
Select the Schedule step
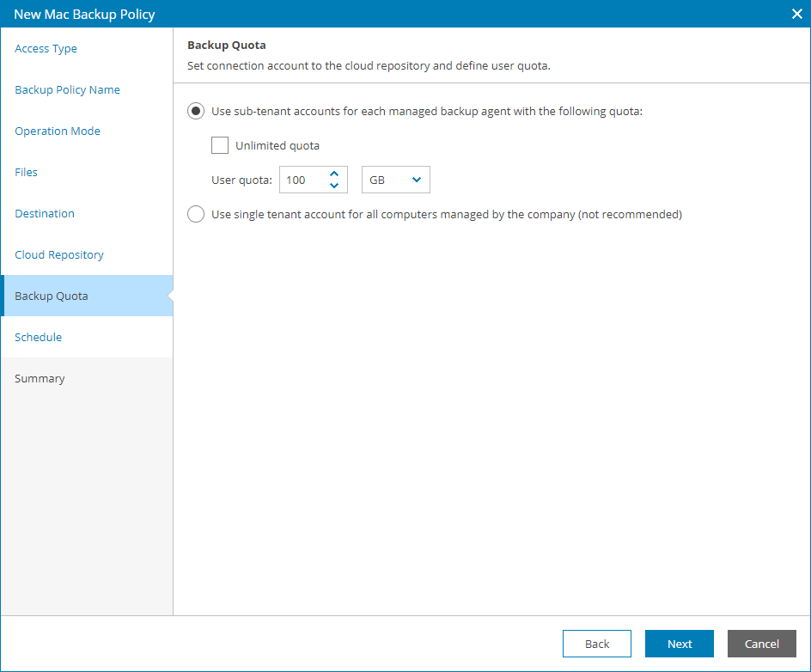(x=38, y=337)
